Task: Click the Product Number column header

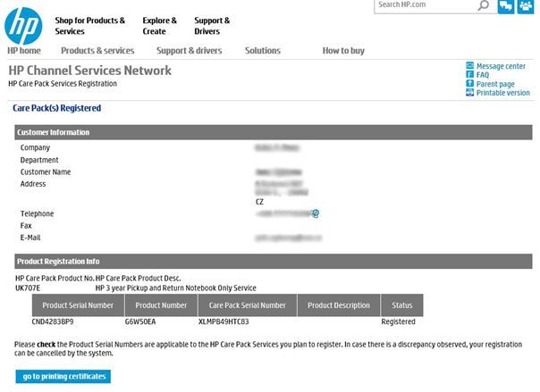Action: point(161,305)
